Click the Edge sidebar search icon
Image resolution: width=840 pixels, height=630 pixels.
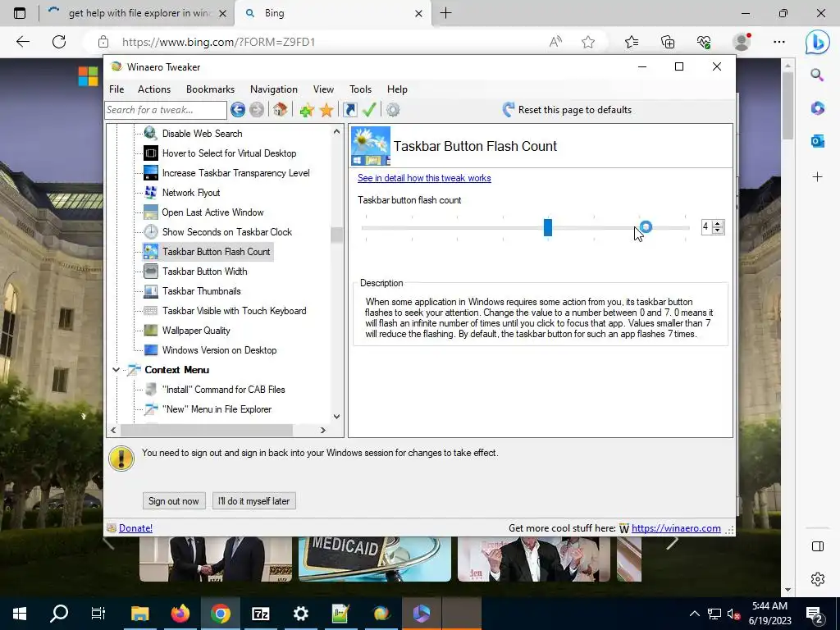[817, 75]
